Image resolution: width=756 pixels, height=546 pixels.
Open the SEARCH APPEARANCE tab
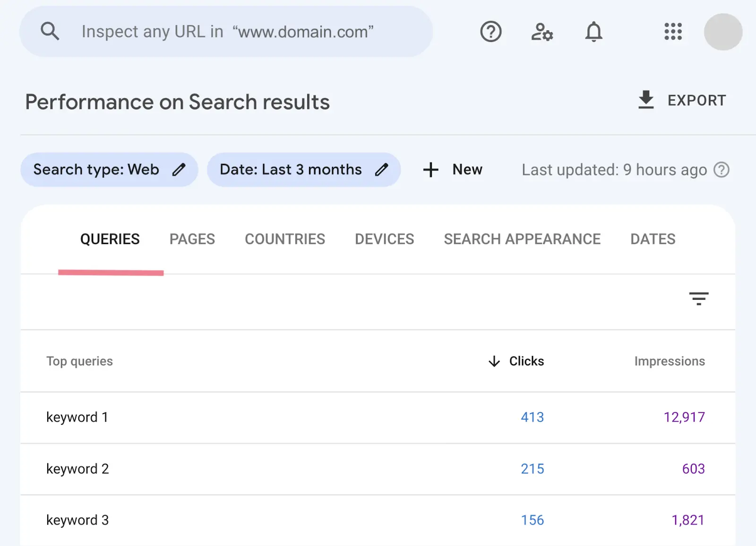[x=522, y=239]
